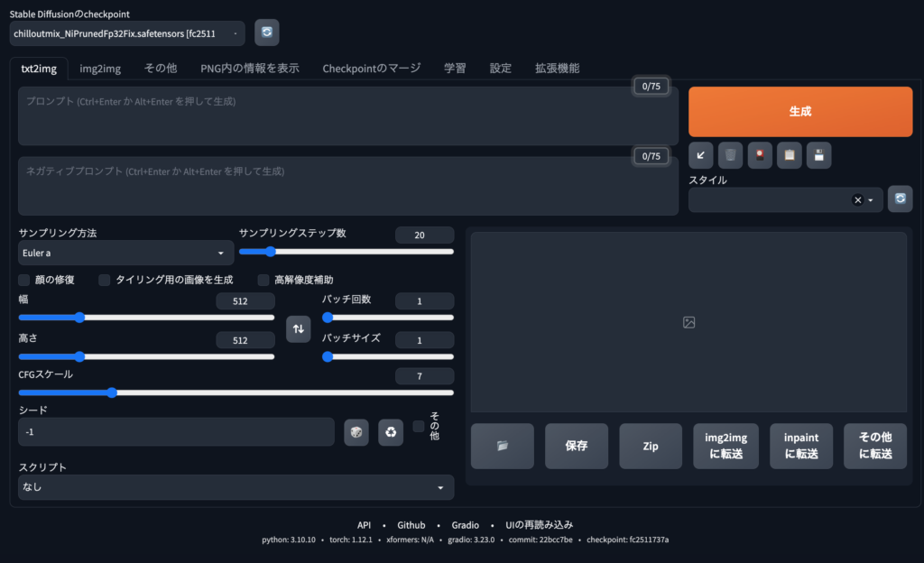Open the extra networks panel
Screen dimensions: 924x563
[x=760, y=154]
